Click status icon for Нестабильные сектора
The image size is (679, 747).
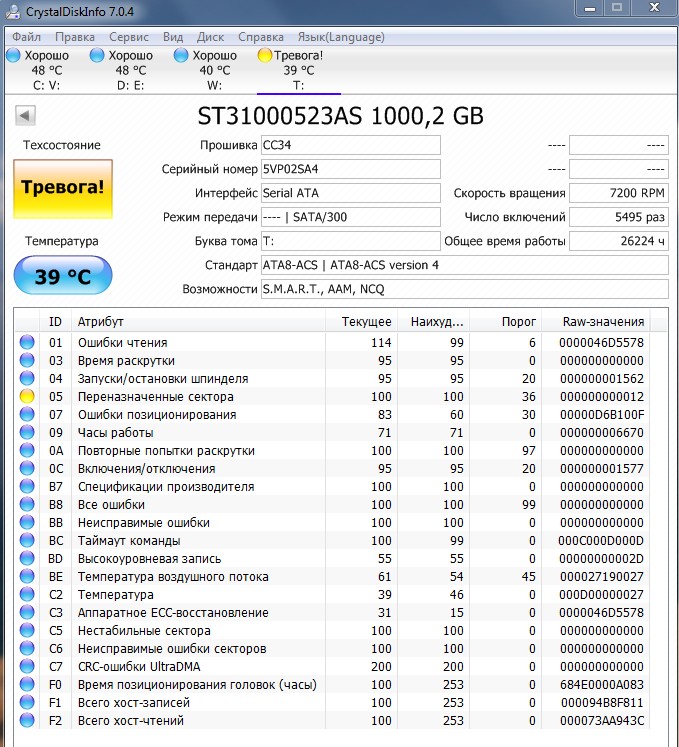click(x=27, y=630)
